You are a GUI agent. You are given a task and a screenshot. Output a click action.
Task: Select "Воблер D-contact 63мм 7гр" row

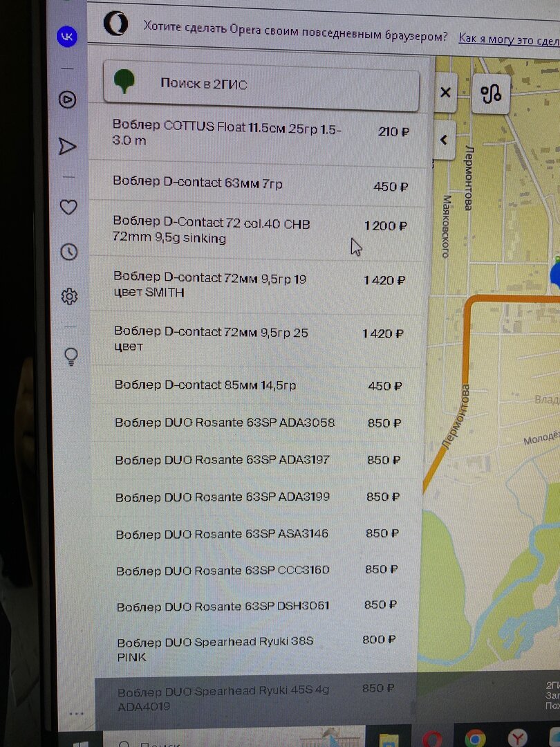[258, 184]
